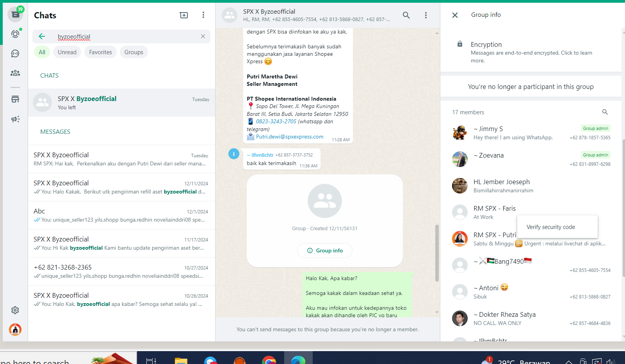This screenshot has width=625, height=364.
Task: Open member ~ Jimmy S
Action: tap(531, 133)
